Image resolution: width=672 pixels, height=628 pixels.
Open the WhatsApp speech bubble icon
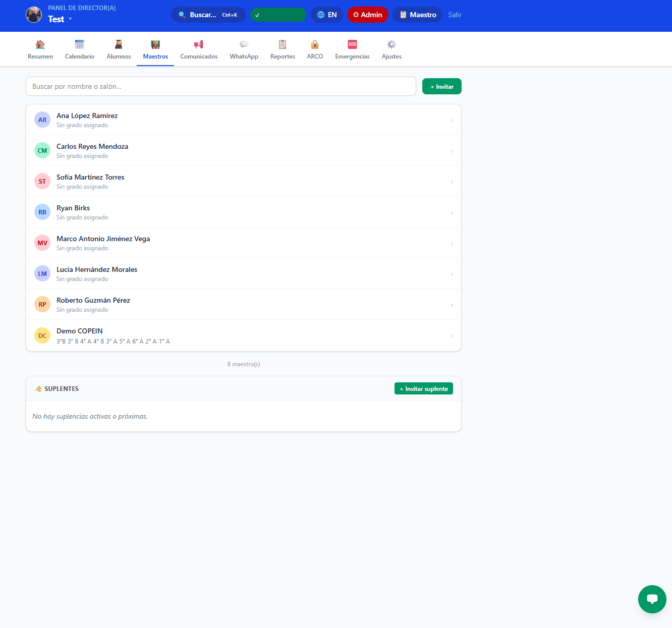(x=244, y=44)
